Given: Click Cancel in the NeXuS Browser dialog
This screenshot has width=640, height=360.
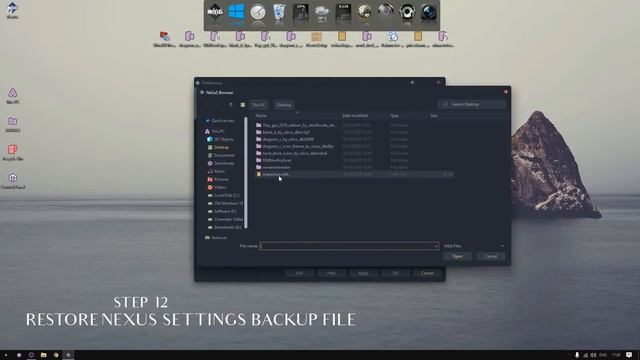Looking at the screenshot, I should (x=491, y=256).
